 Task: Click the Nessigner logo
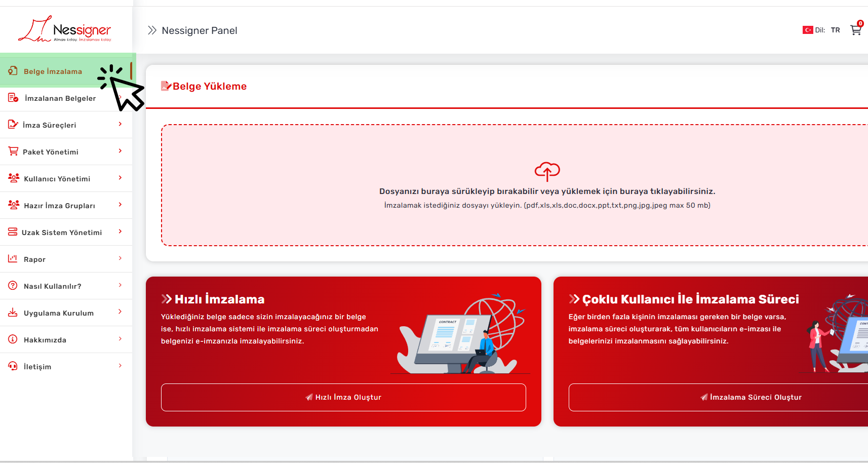(65, 29)
